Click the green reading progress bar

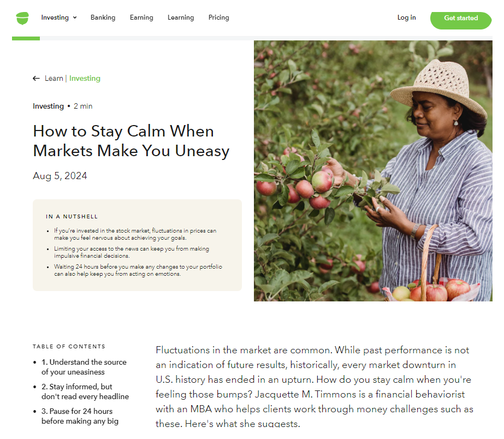tap(26, 38)
